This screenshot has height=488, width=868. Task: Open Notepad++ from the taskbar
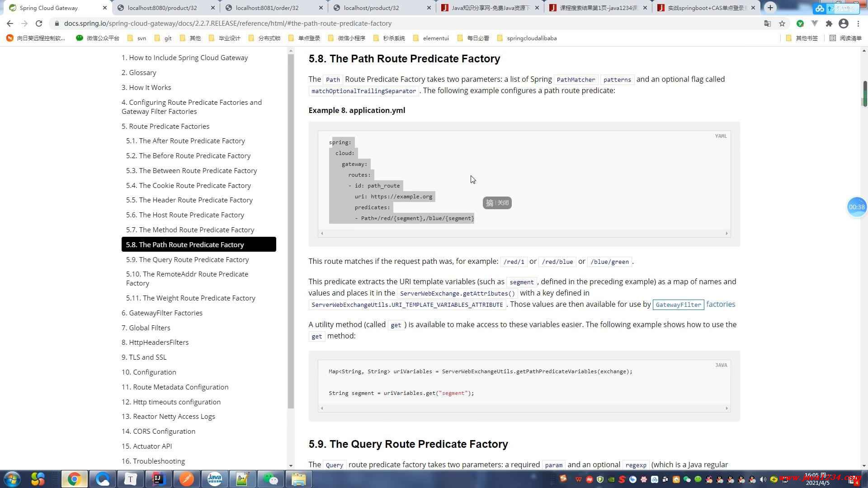point(242,479)
